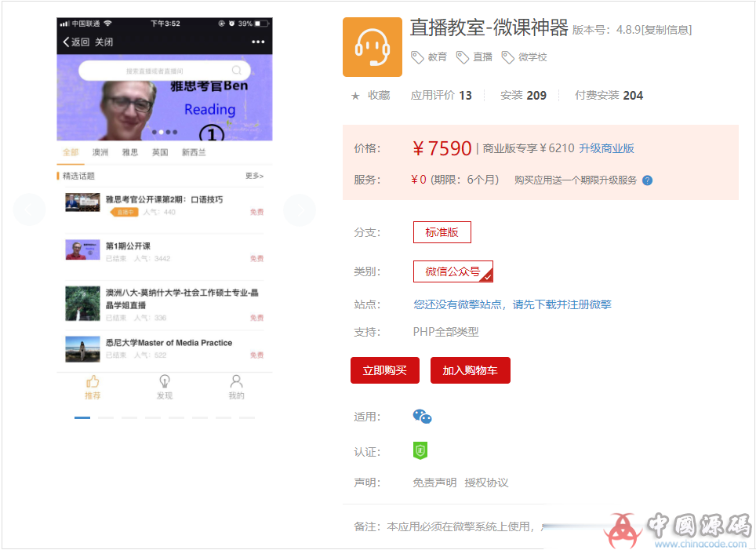Open thumbnail of 悉尼大学Master of Media Practice
The image size is (756, 550).
[82, 349]
